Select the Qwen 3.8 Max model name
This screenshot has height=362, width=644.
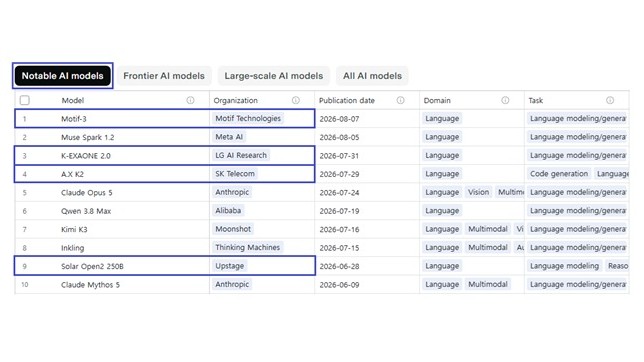pyautogui.click(x=86, y=211)
